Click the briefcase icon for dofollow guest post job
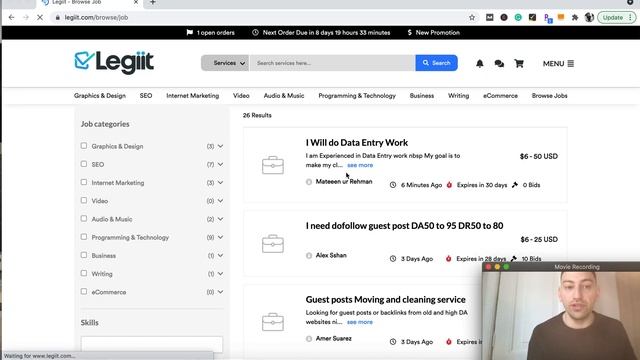 [x=273, y=244]
